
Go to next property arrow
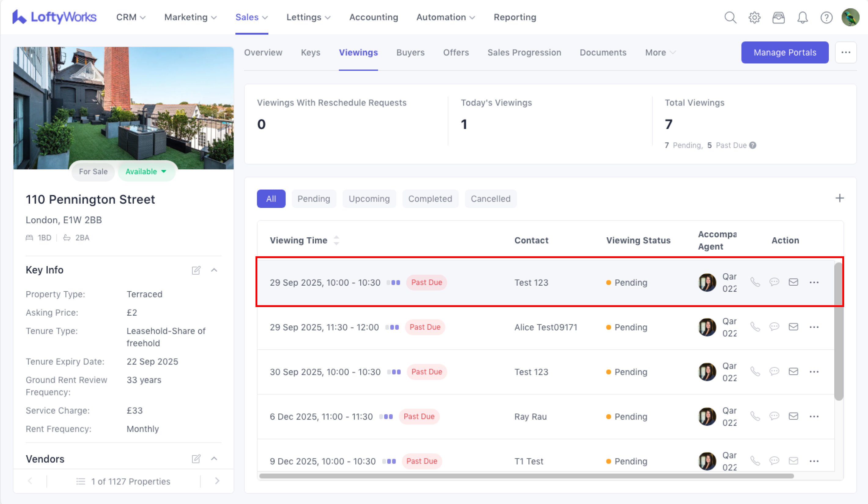[x=217, y=481]
